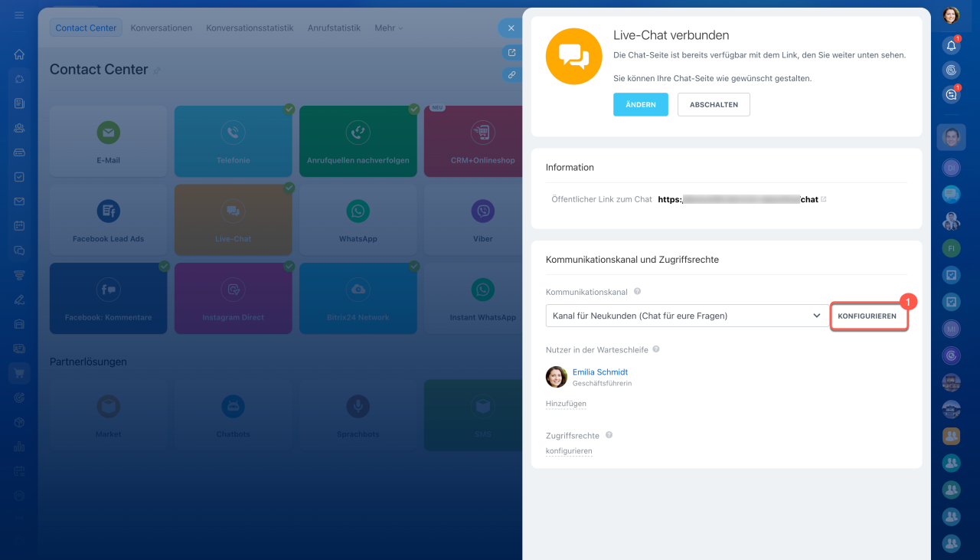Copy the panel link with the chain icon
The image size is (980, 560).
(512, 75)
